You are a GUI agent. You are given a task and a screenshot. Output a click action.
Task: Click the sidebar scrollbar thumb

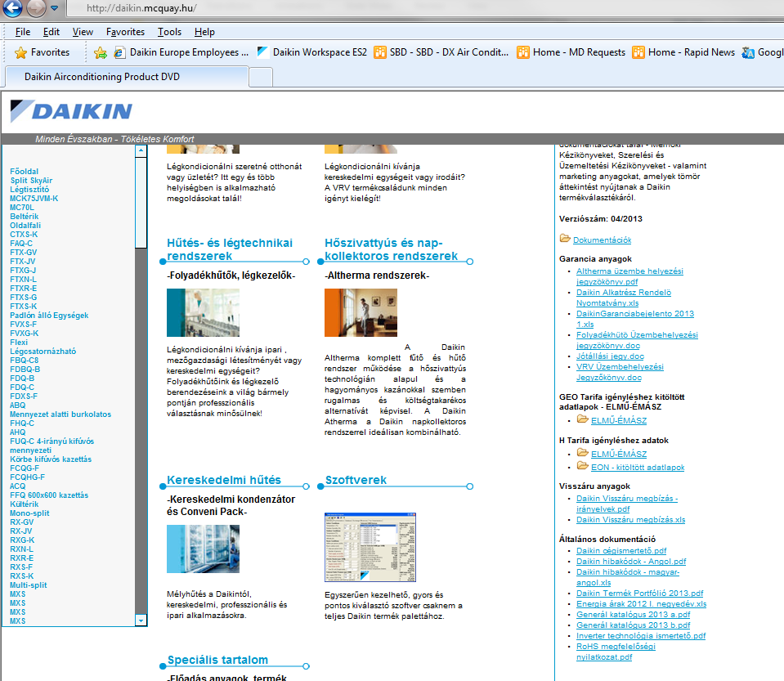pos(141,203)
